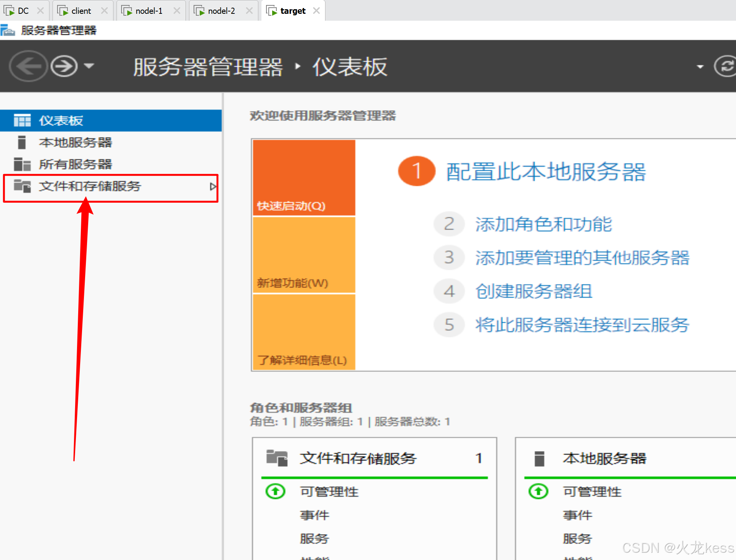Click green up-arrow status icon under 文件和存储服务
This screenshot has height=560, width=736.
[275, 491]
